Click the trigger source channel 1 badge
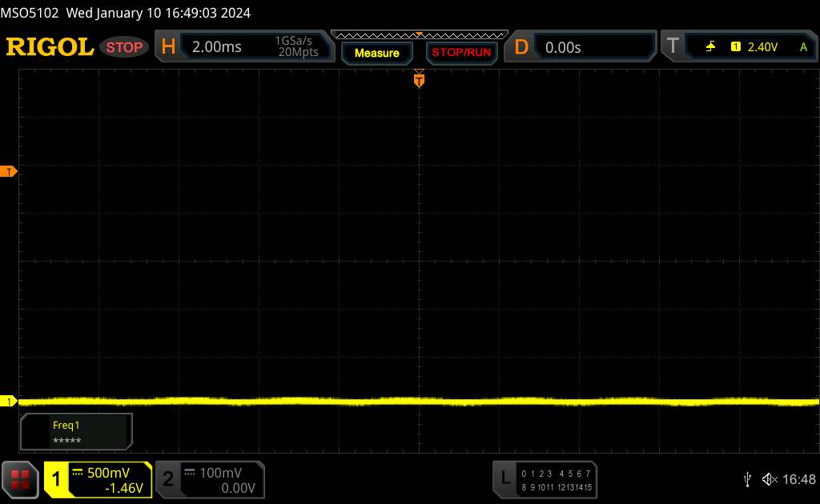Viewport: 820px width, 504px height. pos(736,47)
